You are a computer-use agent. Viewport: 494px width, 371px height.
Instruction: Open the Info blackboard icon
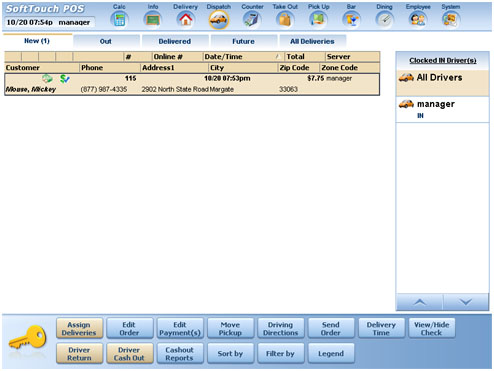click(153, 20)
